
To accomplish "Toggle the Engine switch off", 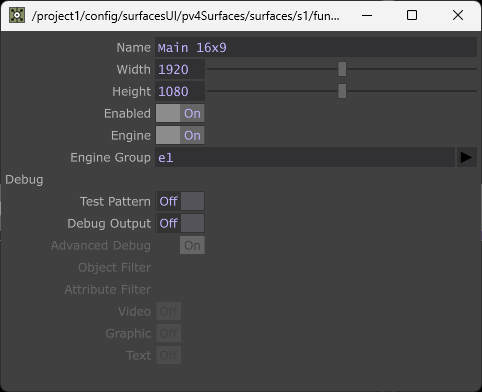I will (180, 135).
